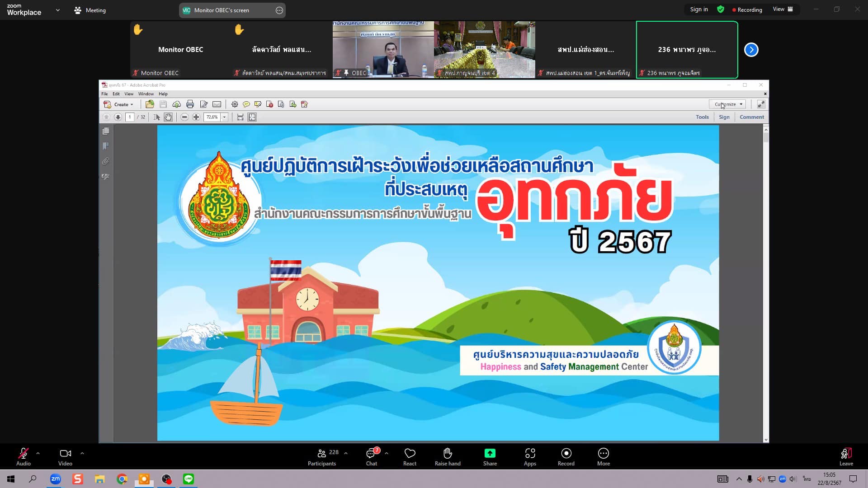Click the extract page icon
This screenshot has height=488, width=868.
click(x=293, y=104)
